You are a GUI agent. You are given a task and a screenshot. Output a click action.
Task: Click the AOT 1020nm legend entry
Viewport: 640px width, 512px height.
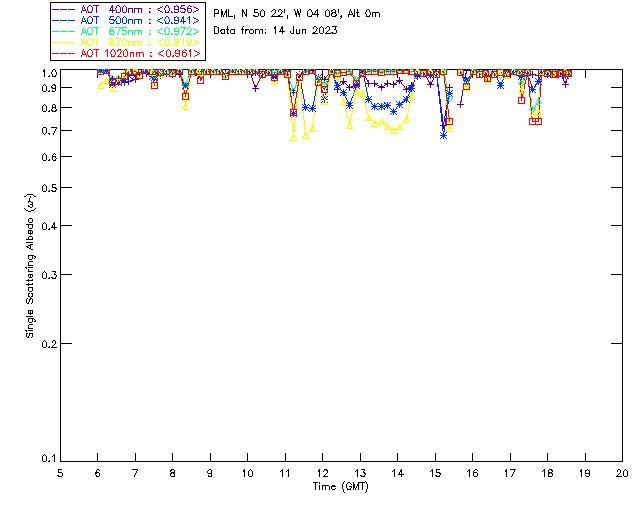click(127, 53)
